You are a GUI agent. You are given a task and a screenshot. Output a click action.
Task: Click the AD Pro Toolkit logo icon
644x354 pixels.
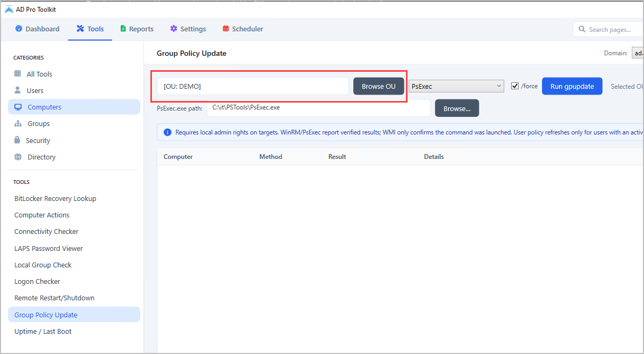click(9, 9)
